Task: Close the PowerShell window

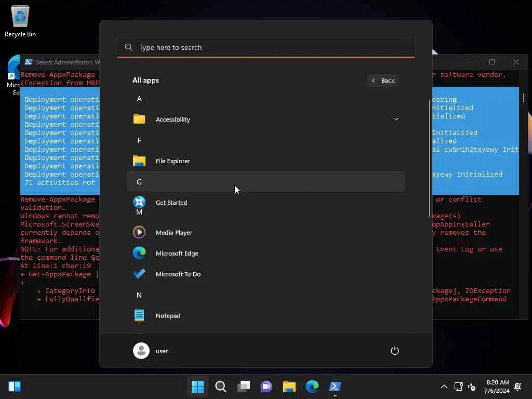Action: point(516,62)
